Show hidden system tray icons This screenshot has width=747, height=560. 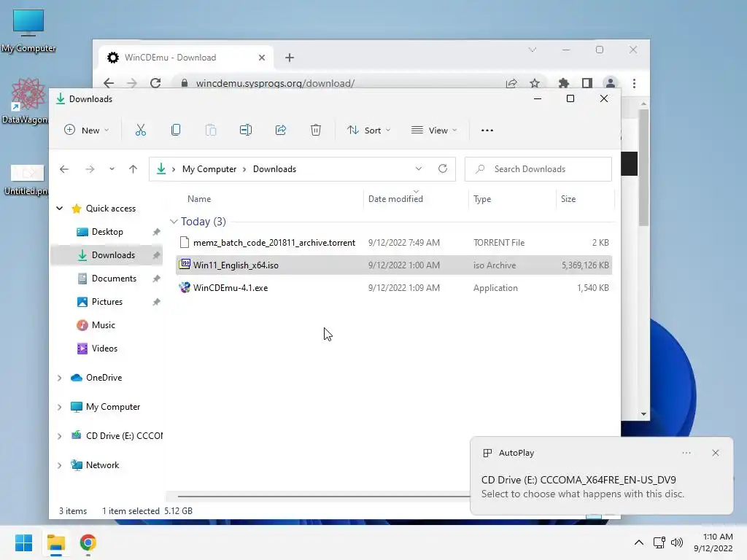point(639,542)
